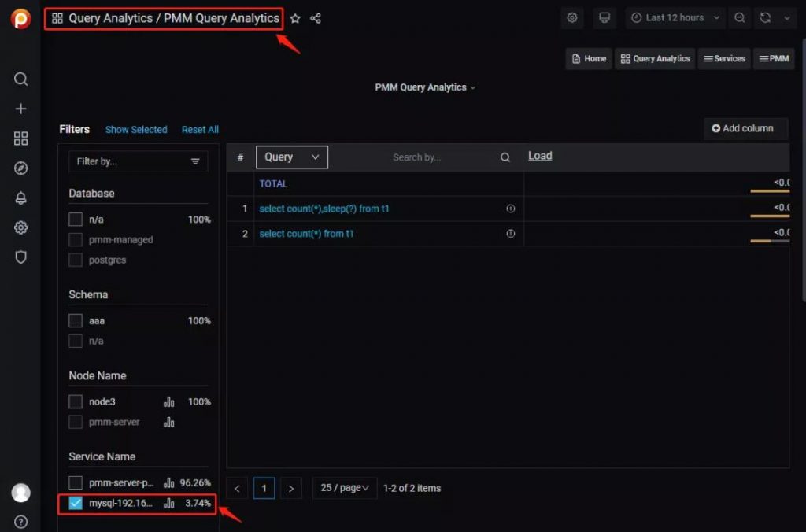Open the Last 12 hours time picker
This screenshot has height=532, width=806.
[x=675, y=18]
